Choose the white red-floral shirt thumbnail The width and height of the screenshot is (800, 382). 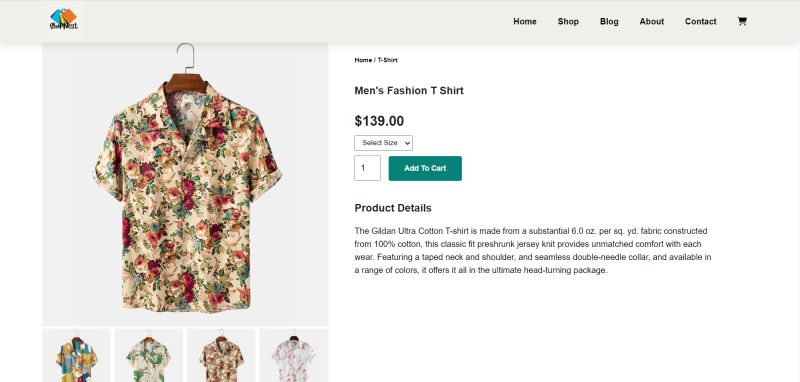pyautogui.click(x=294, y=355)
